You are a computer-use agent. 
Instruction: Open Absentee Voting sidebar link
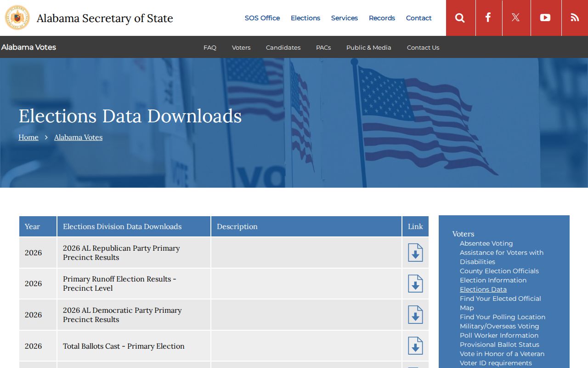click(486, 243)
